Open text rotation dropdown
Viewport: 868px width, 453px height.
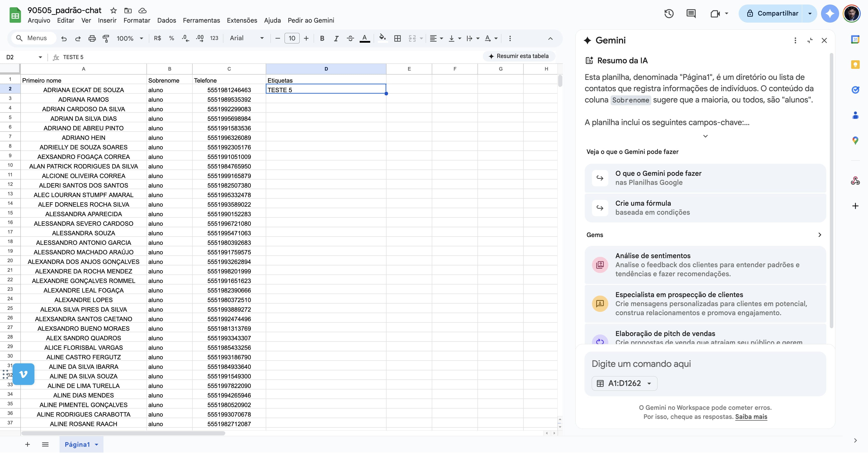tap(491, 38)
